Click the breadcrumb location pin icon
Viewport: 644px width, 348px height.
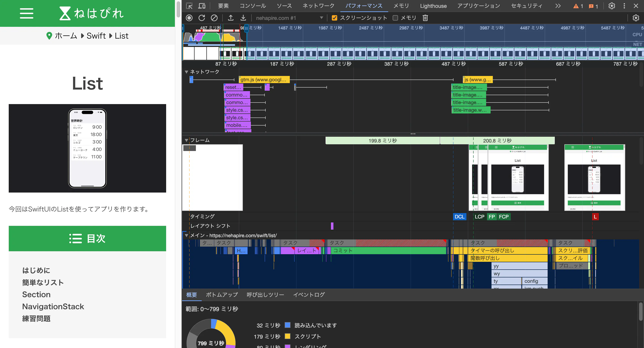(x=49, y=36)
